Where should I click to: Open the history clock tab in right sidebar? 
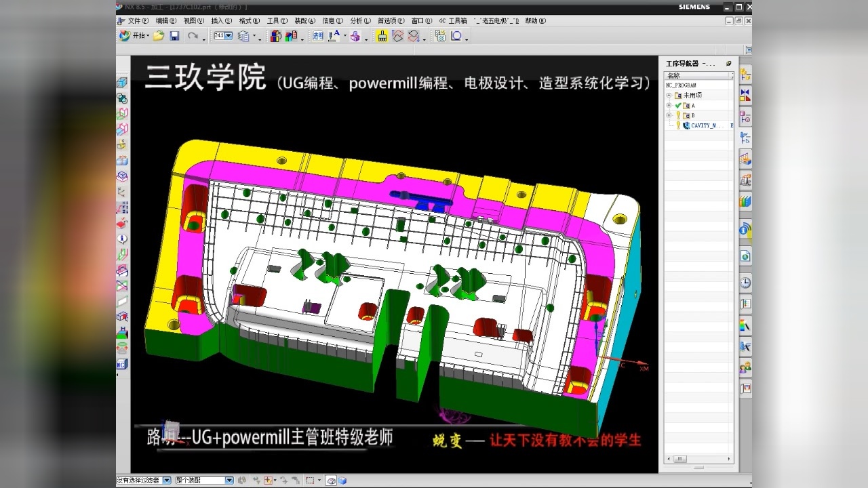pyautogui.click(x=745, y=282)
